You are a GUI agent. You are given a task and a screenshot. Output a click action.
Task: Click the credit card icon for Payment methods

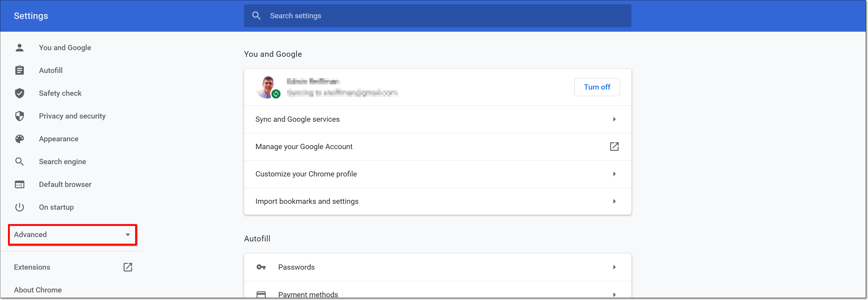pos(261,294)
